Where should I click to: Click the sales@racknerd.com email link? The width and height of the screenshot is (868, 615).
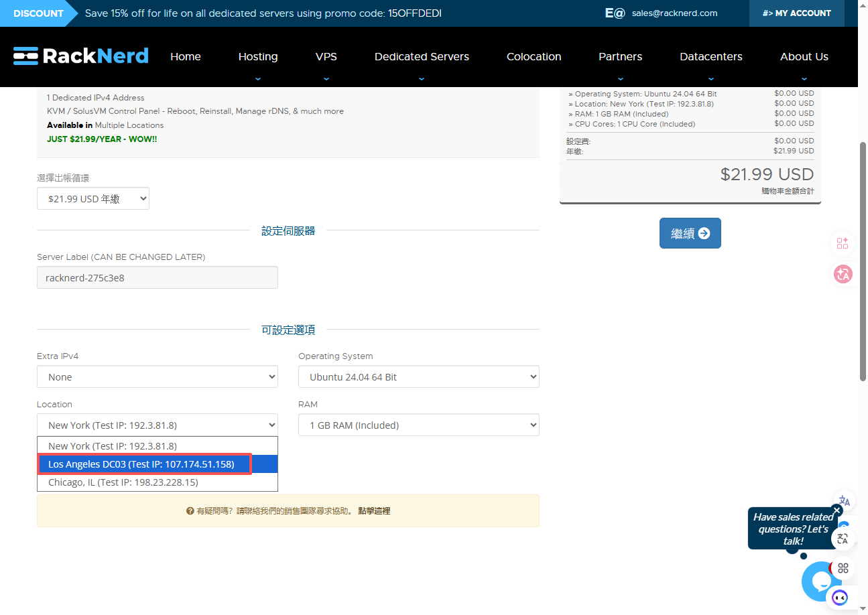point(675,13)
